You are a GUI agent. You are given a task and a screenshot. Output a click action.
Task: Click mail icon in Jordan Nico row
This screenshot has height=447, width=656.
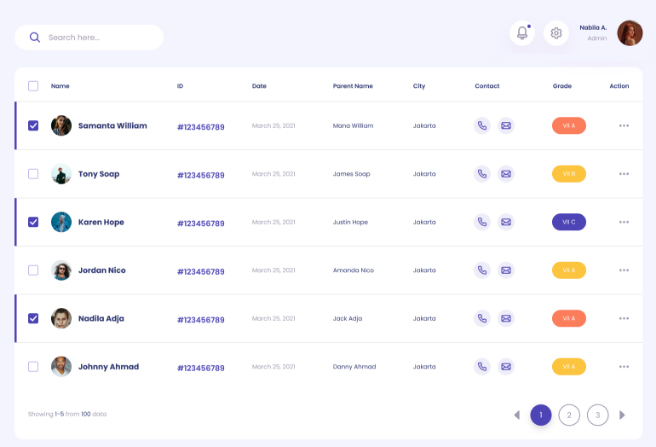coord(506,270)
